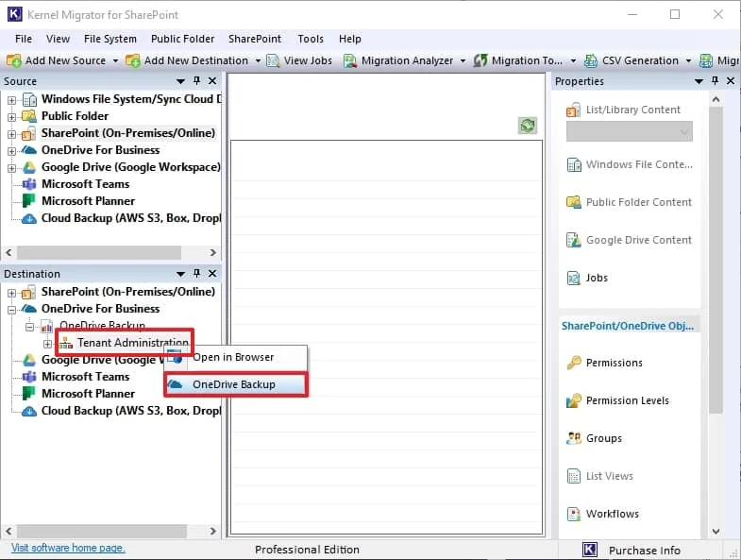This screenshot has height=560, width=741.
Task: Click the Add New Destination toolbar icon
Action: [133, 60]
